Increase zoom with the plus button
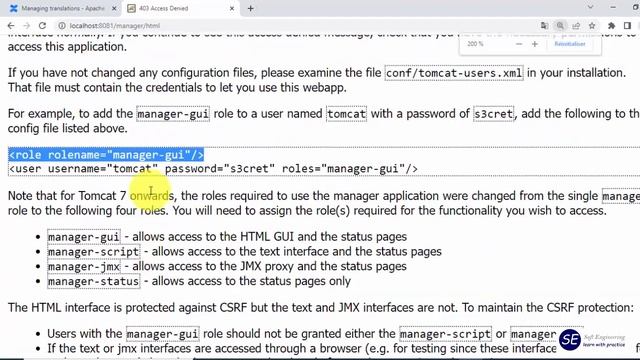Image resolution: width=640 pixels, height=360 pixels. [535, 44]
